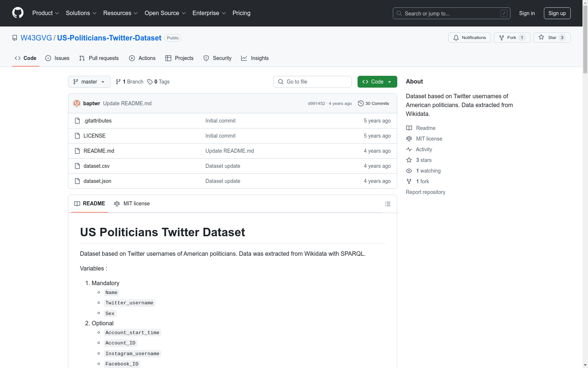Image resolution: width=588 pixels, height=368 pixels.
Task: Expand the Open Source menu
Action: [x=165, y=13]
